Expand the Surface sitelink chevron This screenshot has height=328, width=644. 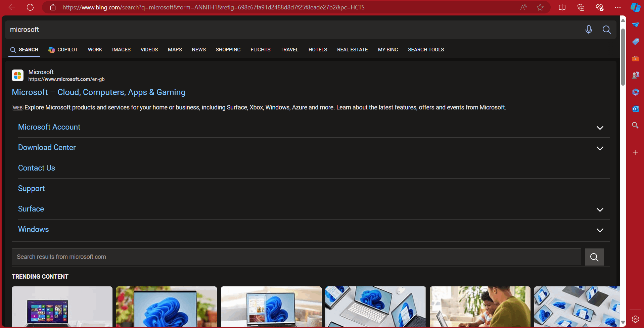600,209
